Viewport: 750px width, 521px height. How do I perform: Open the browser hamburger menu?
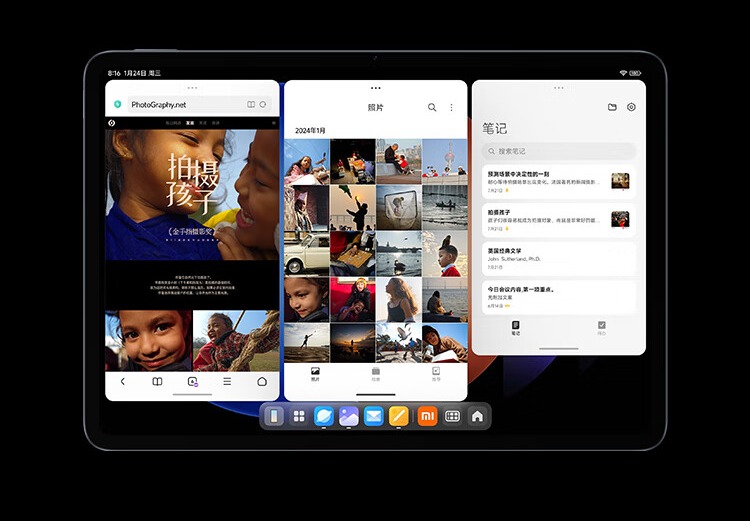pyautogui.click(x=227, y=381)
